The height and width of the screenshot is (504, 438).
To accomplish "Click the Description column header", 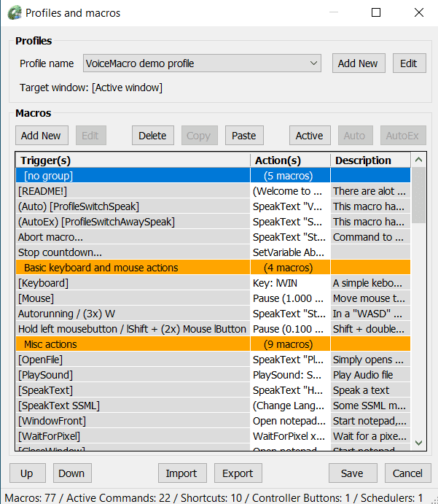I will pyautogui.click(x=369, y=160).
